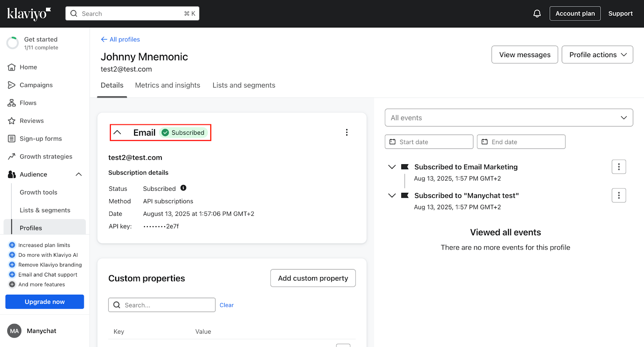Image resolution: width=644 pixels, height=347 pixels.
Task: Click the notifications bell icon
Action: pos(537,14)
